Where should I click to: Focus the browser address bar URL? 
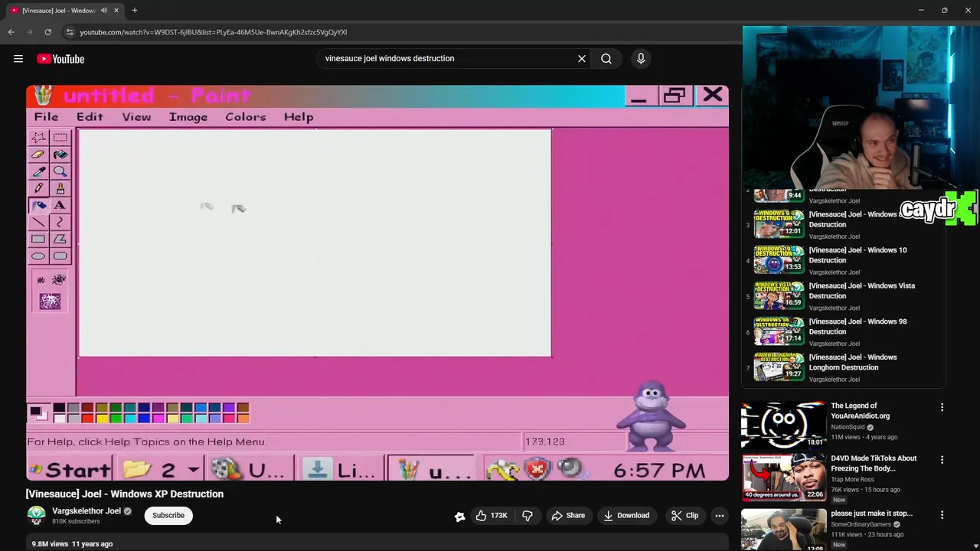click(214, 32)
